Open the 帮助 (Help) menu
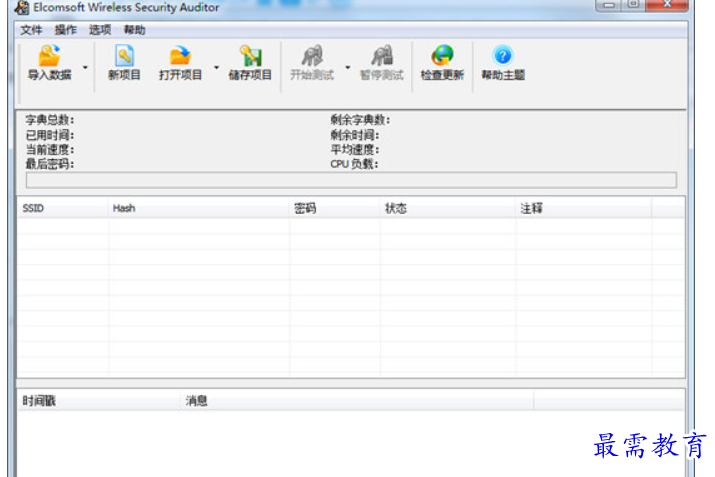This screenshot has width=715, height=477. tap(135, 30)
